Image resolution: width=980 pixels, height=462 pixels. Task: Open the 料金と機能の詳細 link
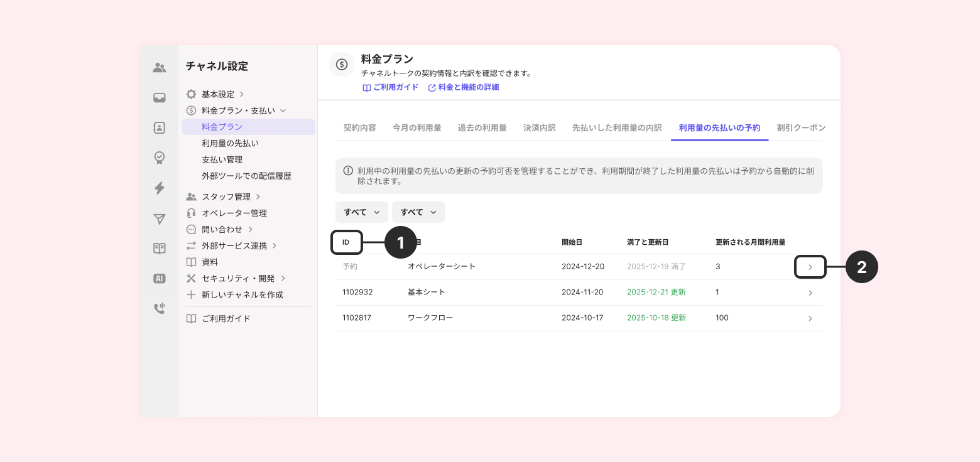(x=464, y=88)
